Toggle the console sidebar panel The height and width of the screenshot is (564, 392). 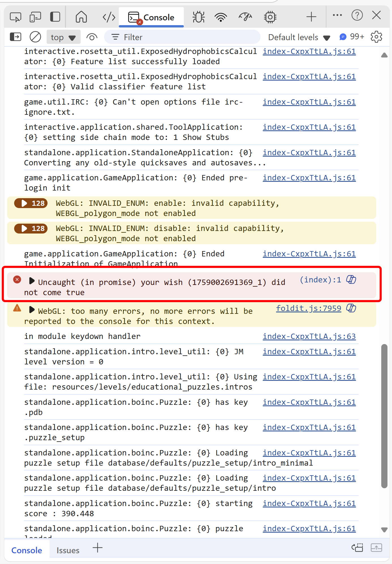(x=16, y=37)
